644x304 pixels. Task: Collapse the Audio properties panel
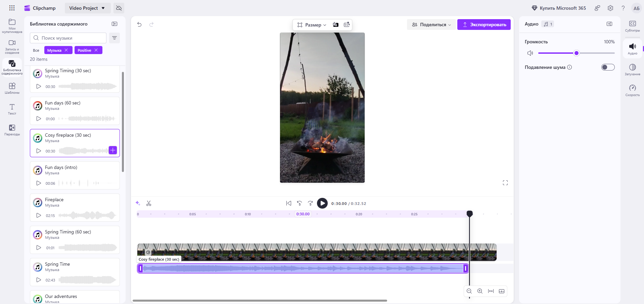tap(609, 24)
